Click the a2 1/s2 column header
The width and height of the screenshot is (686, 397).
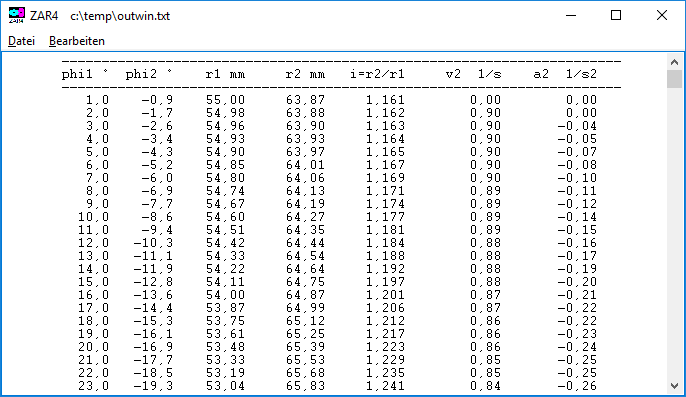pos(565,74)
